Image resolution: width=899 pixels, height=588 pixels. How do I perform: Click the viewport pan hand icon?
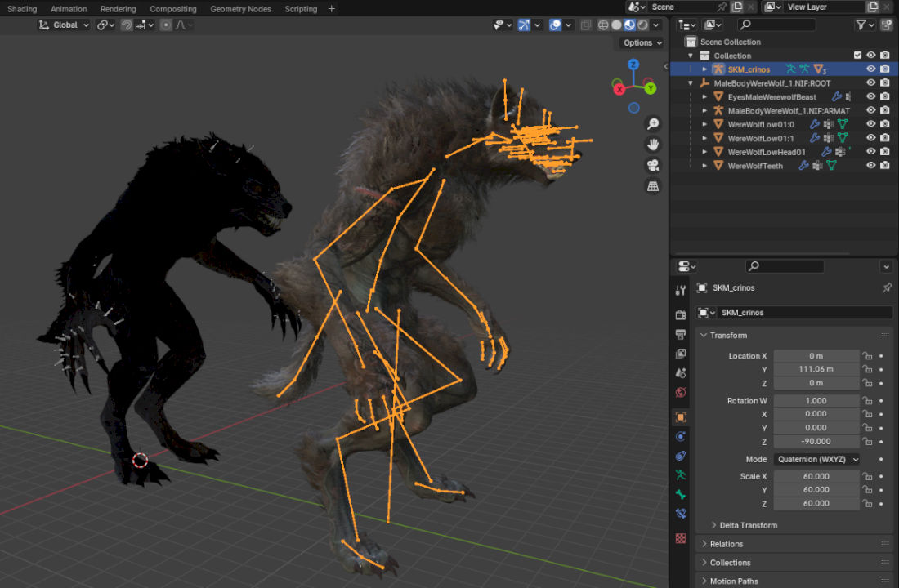653,145
